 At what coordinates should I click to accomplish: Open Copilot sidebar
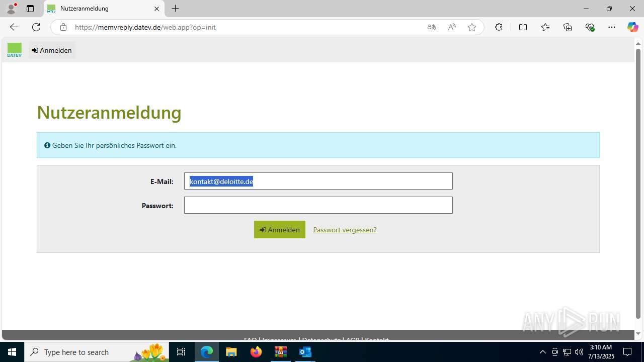(x=632, y=27)
